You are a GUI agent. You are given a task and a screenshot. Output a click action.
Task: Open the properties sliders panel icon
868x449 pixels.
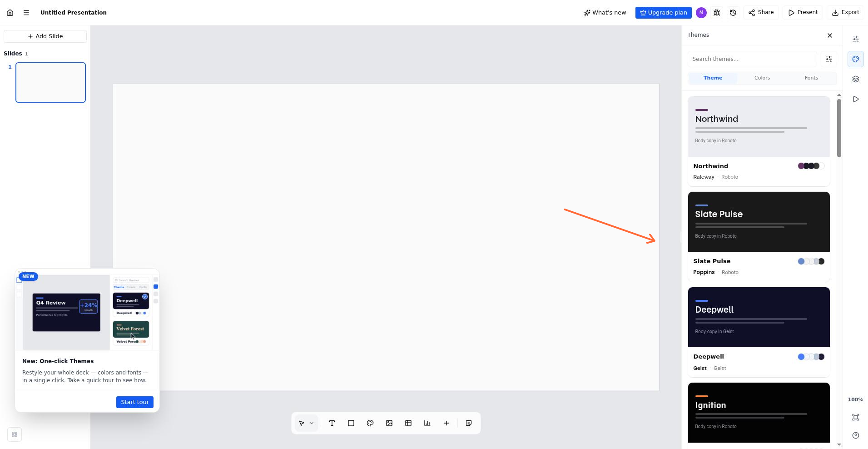point(856,39)
